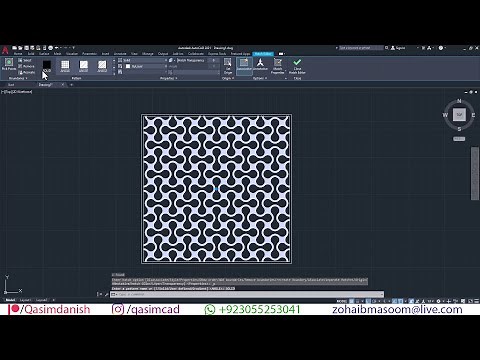480x360 pixels.
Task: Click the right-side navigation bar
Action: click(x=475, y=173)
